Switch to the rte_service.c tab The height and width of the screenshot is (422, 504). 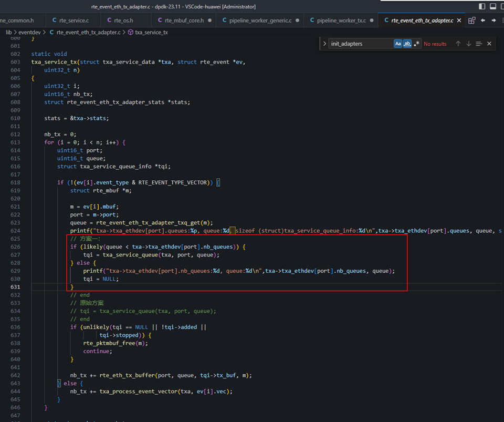pyautogui.click(x=72, y=20)
